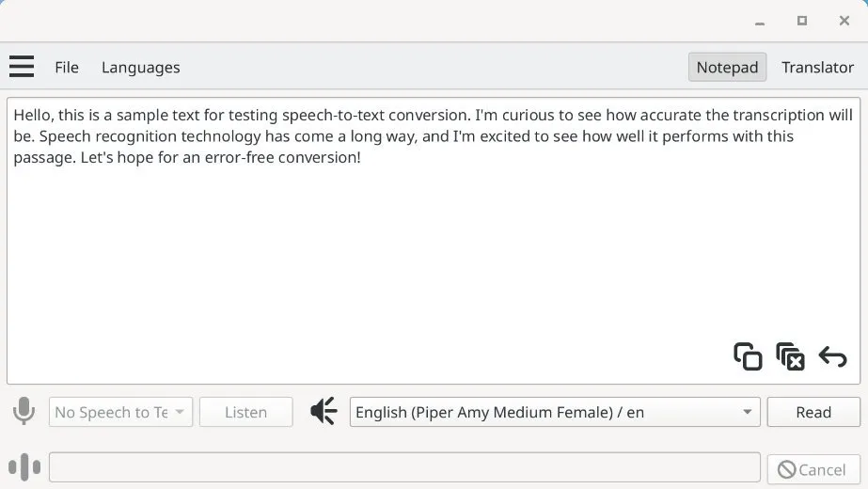Open the Piper Amy voice model dropdown
Screen dimensions: 868x489
(x=555, y=412)
